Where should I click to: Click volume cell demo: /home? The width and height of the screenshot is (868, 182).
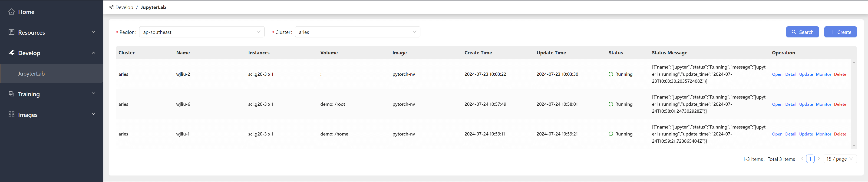(x=334, y=134)
